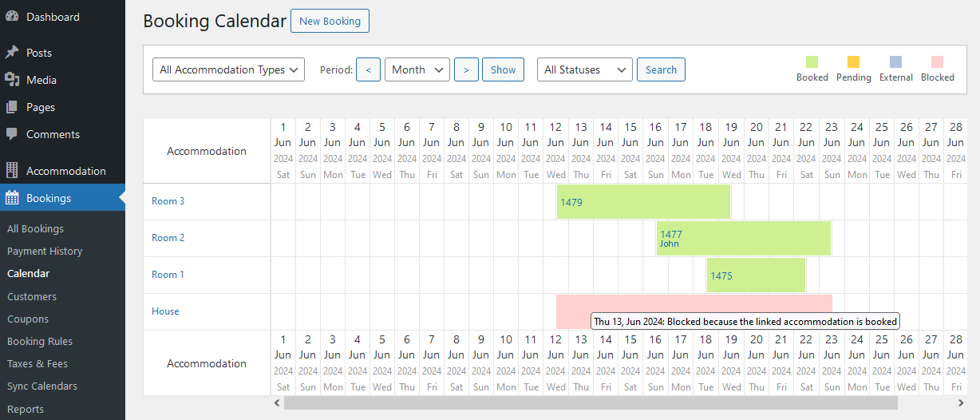
Task: Click the yellow Pending legend swatch
Action: pyautogui.click(x=853, y=61)
